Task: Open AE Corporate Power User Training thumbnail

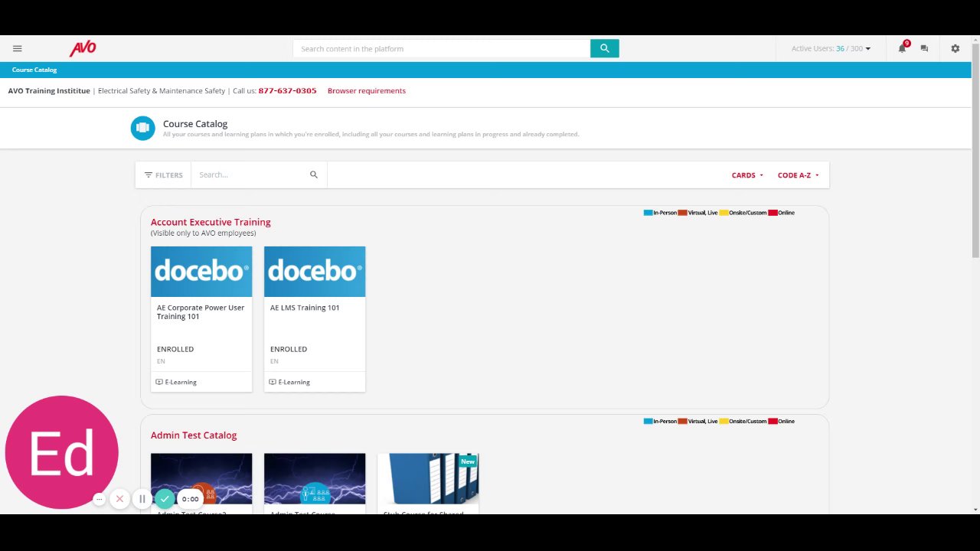Action: (201, 272)
